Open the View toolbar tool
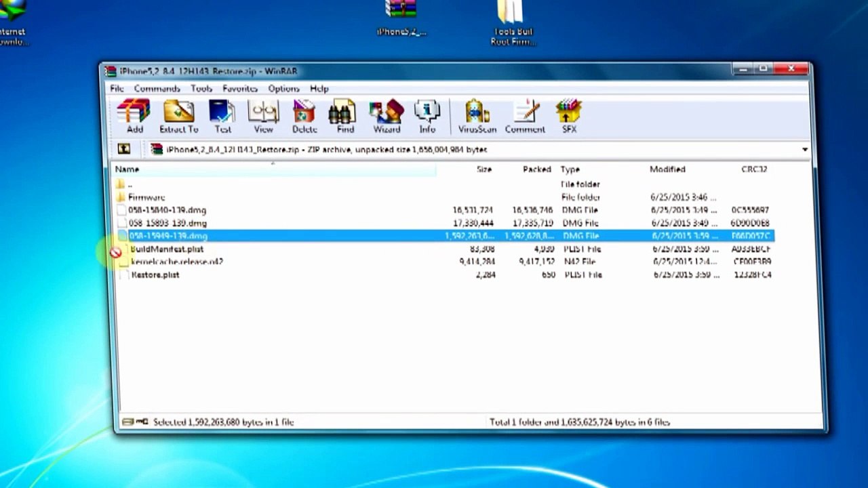868x488 pixels. (x=263, y=117)
